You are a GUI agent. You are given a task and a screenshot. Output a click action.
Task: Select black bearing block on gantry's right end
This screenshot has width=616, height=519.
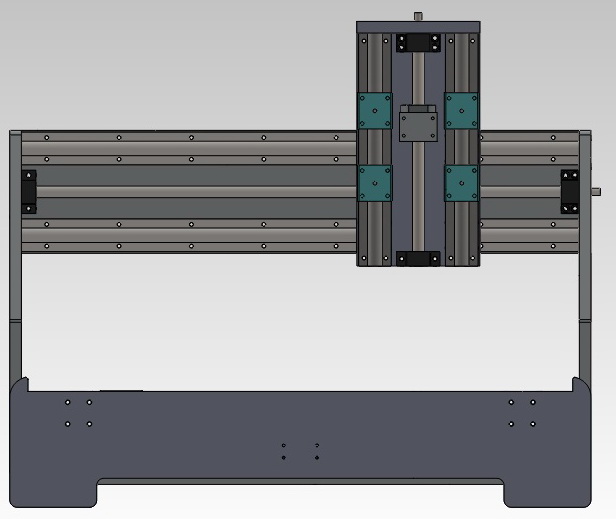[570, 192]
